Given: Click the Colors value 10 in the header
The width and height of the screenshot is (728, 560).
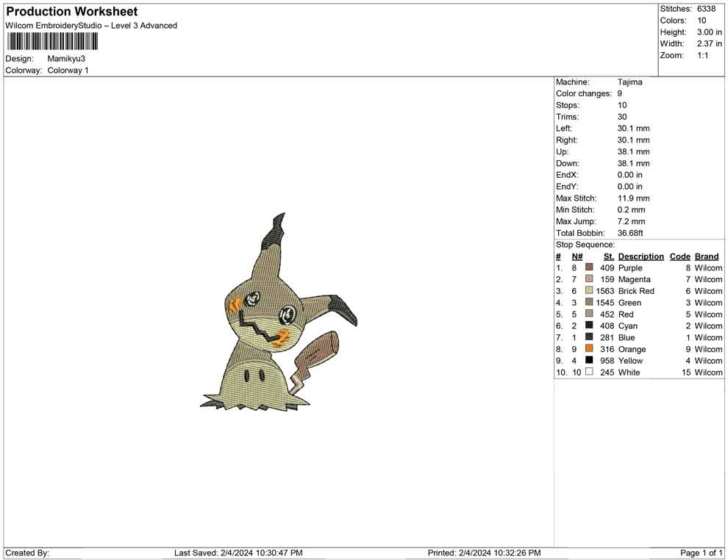Looking at the screenshot, I should click(702, 21).
